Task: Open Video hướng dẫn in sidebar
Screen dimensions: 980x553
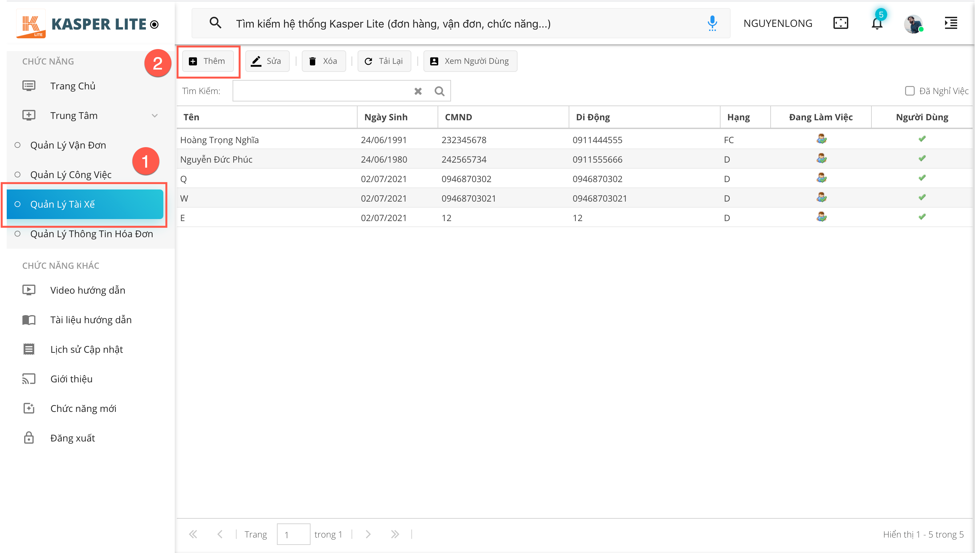Action: pyautogui.click(x=87, y=290)
